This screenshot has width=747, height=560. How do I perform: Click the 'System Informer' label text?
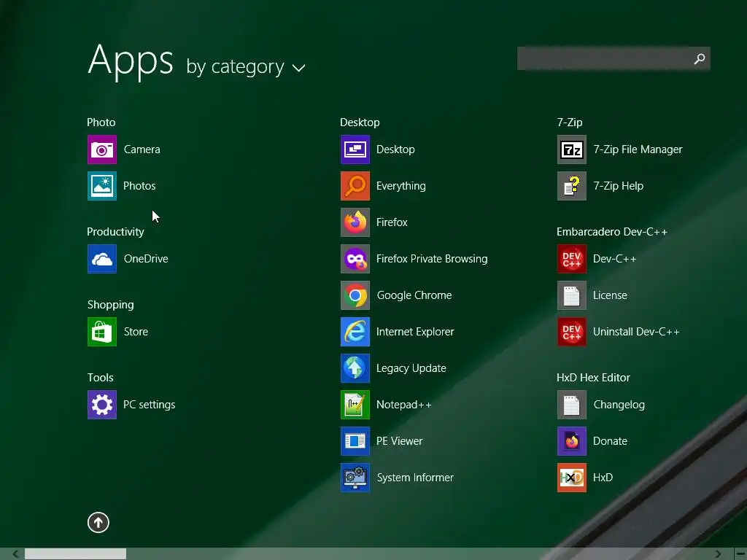[415, 478]
